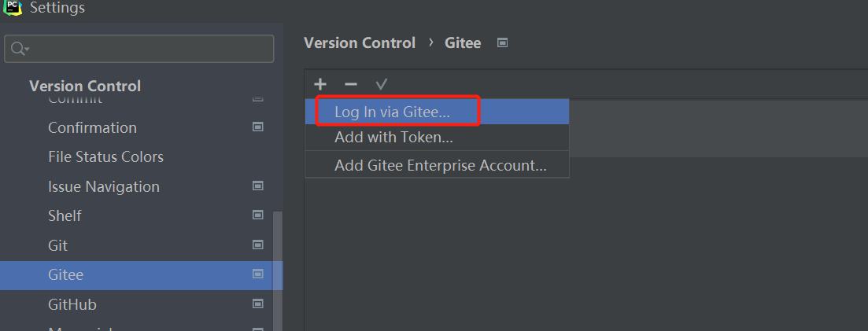Click the search magnifier icon
Viewport: 868px width, 331px height.
[19, 49]
